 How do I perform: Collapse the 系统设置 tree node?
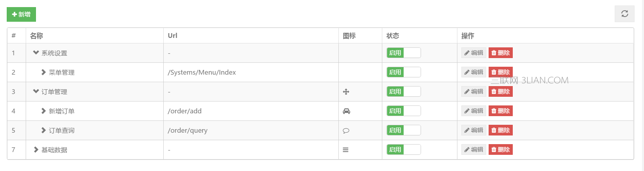point(36,53)
